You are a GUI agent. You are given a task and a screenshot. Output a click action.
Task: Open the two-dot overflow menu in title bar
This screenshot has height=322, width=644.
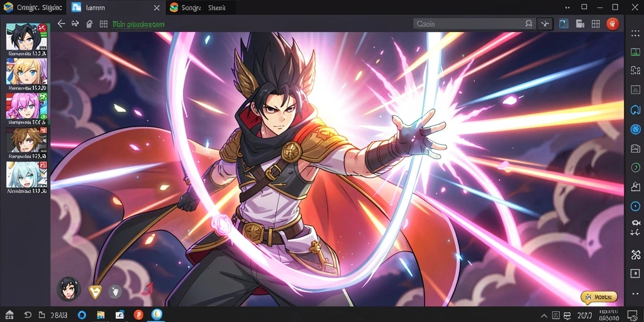(568, 8)
